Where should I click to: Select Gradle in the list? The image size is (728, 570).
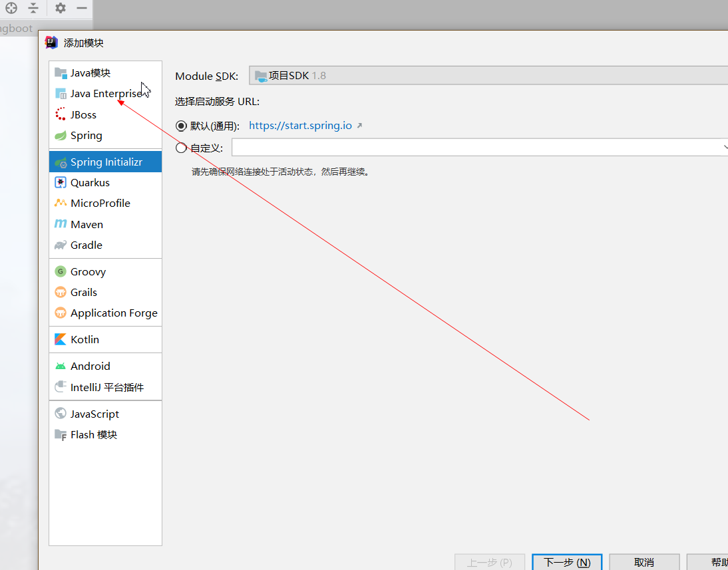coord(105,245)
